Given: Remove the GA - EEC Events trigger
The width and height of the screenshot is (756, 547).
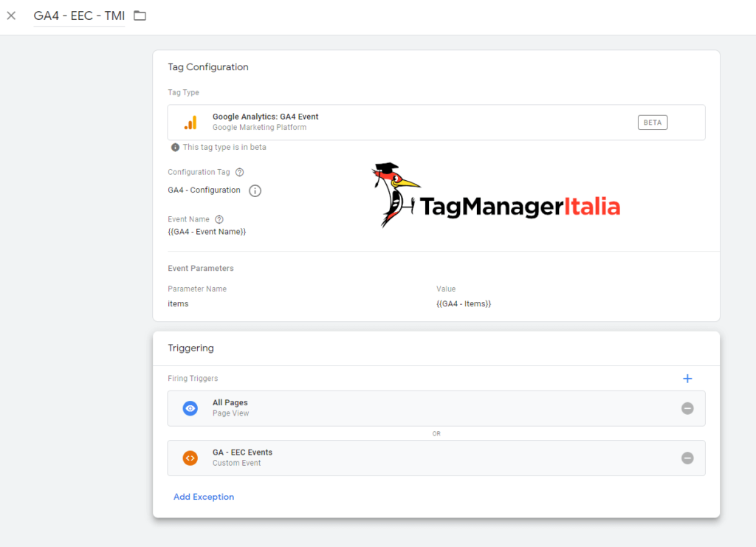Looking at the screenshot, I should tap(687, 458).
